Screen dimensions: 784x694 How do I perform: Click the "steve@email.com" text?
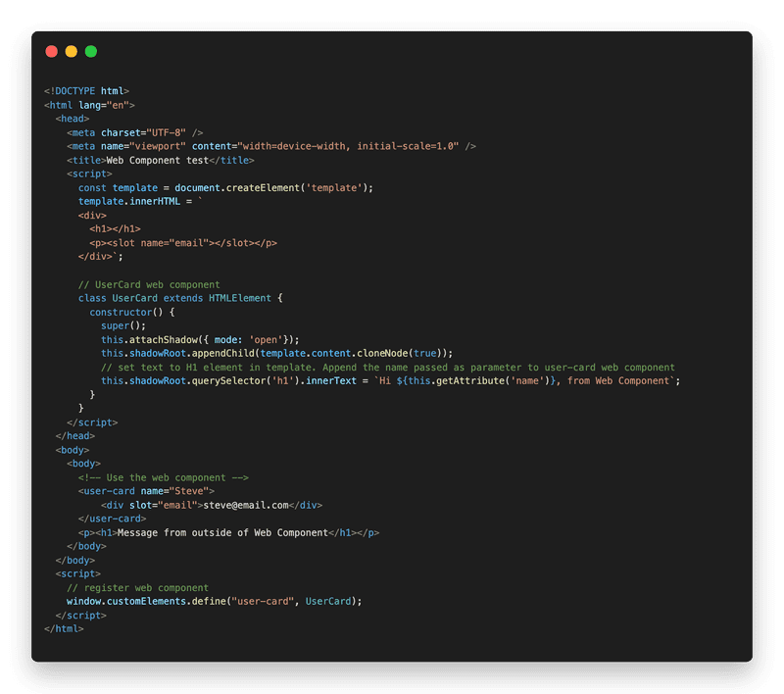[246, 505]
